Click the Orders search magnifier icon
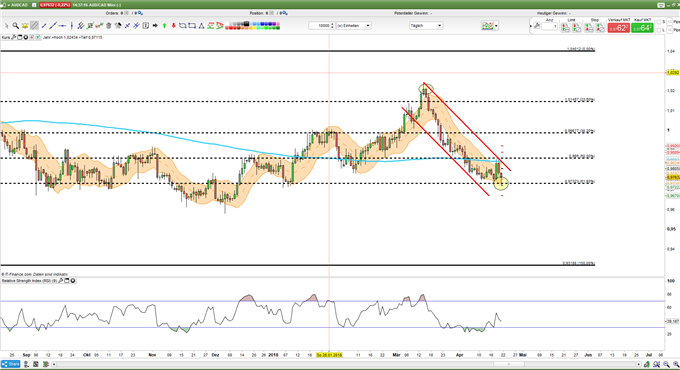Image resolution: width=680 pixels, height=370 pixels. pos(140,13)
